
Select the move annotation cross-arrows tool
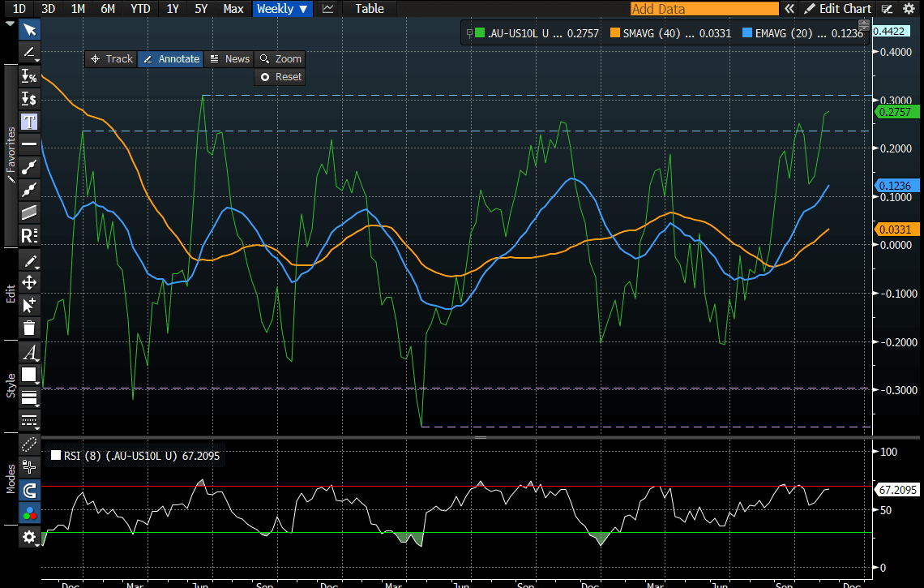click(x=29, y=282)
